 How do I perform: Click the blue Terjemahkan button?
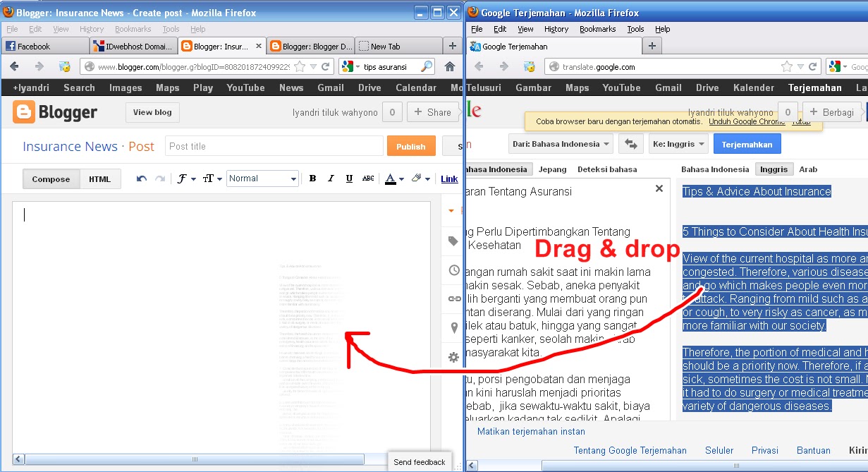(x=747, y=144)
